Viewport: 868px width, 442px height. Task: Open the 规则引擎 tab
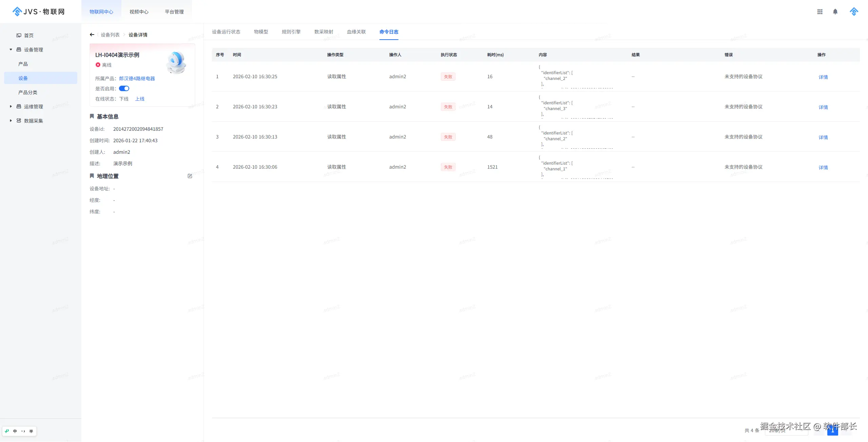pos(291,32)
